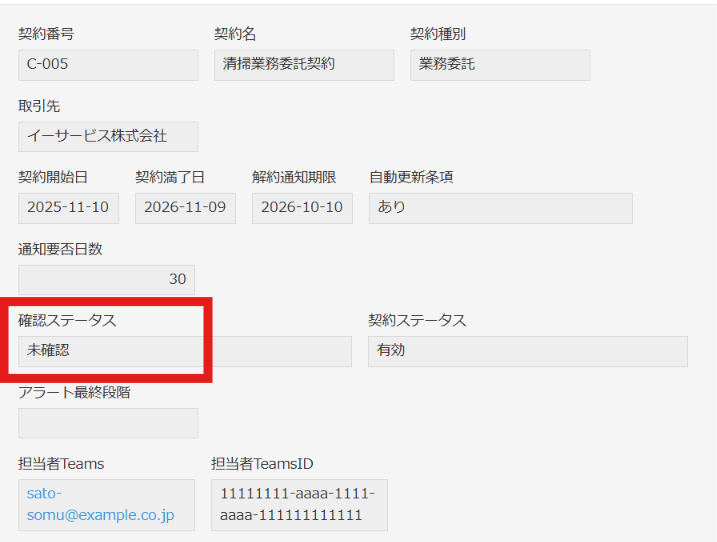Click the 契約満了日 value 2026-11-09
The image size is (717, 542).
click(x=185, y=208)
